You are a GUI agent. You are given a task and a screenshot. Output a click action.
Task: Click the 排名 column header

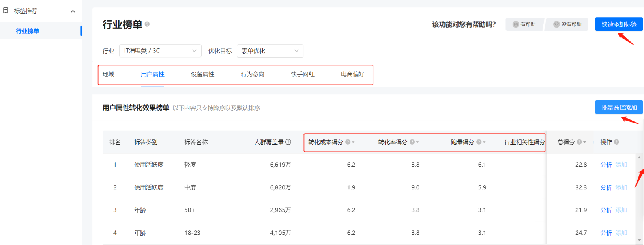tap(115, 142)
